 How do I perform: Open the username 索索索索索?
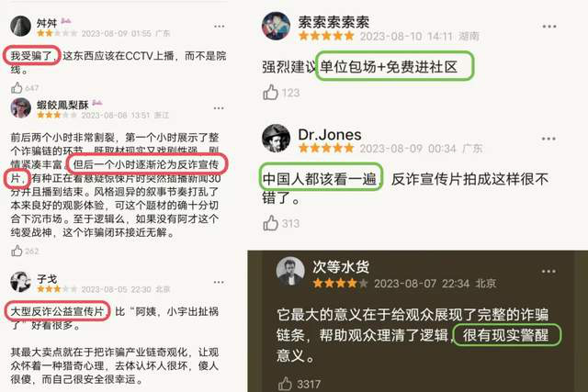pyautogui.click(x=334, y=22)
